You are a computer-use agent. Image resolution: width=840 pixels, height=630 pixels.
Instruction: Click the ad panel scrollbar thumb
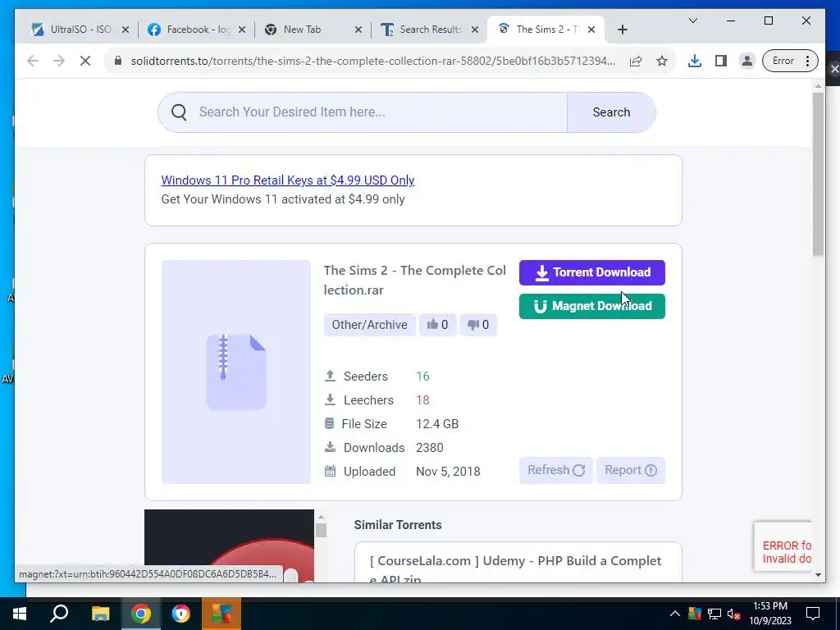click(321, 530)
